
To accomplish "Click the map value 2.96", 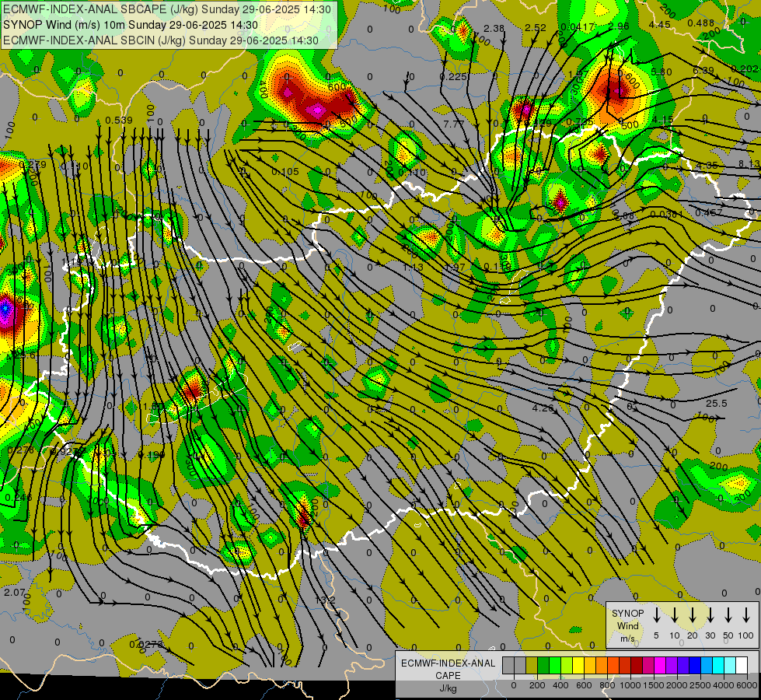I will 618,26.
